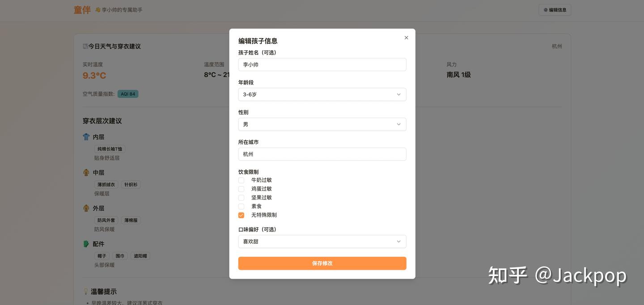Check the 牛奶过敏 dietary restriction
Screen dimensions: 644x305
(x=241, y=180)
